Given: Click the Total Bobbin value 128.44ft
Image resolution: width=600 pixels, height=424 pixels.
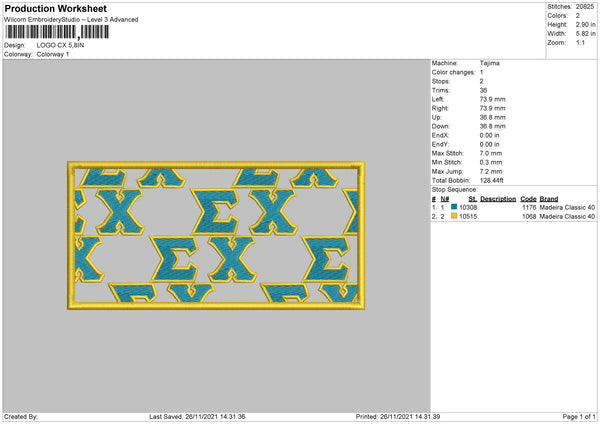Looking at the screenshot, I should [492, 180].
